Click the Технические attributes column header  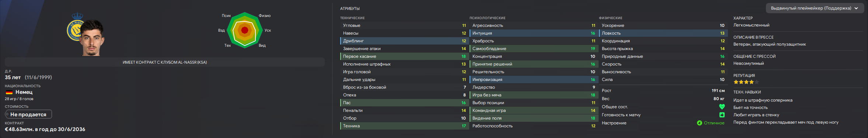click(352, 18)
